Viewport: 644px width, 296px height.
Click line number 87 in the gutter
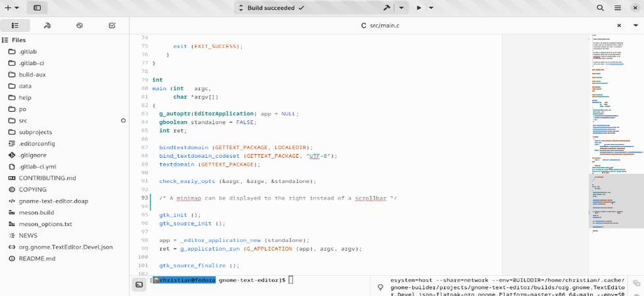point(144,147)
